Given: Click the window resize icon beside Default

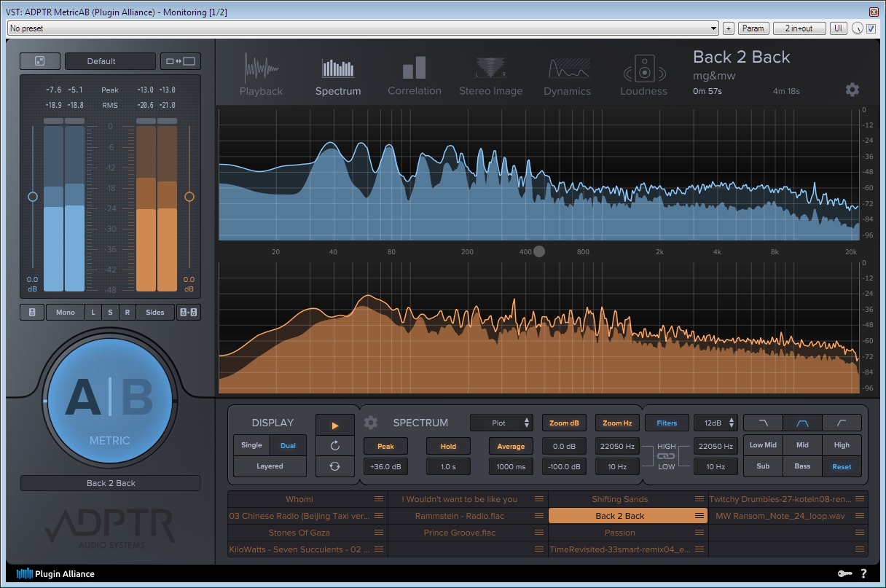Looking at the screenshot, I should point(181,61).
